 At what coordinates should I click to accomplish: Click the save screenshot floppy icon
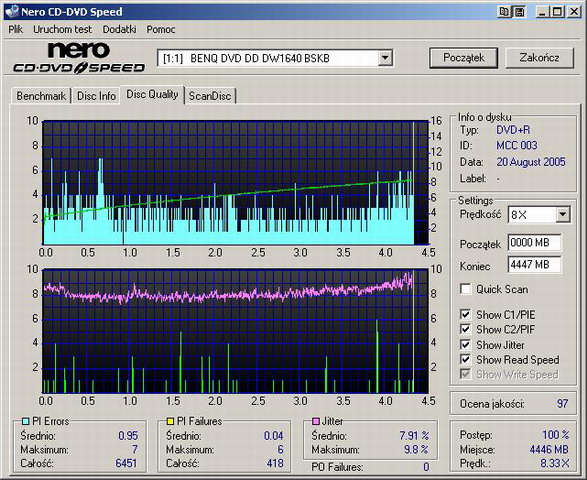[x=519, y=12]
